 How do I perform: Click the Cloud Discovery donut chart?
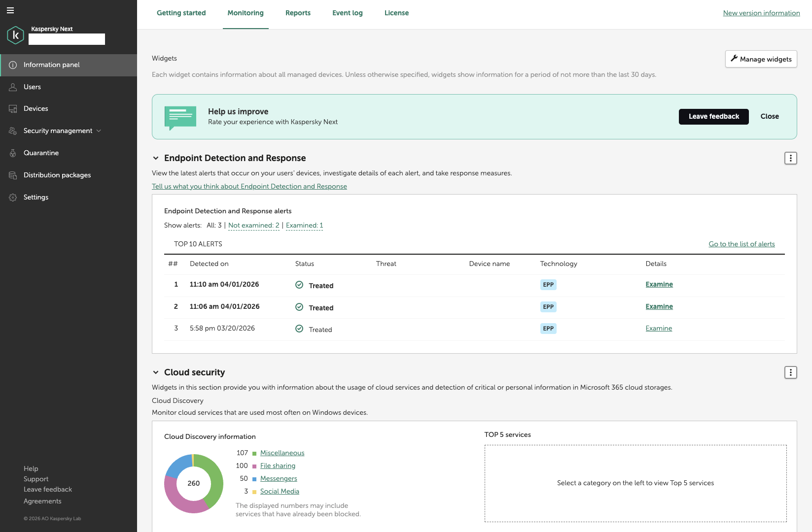click(x=194, y=484)
